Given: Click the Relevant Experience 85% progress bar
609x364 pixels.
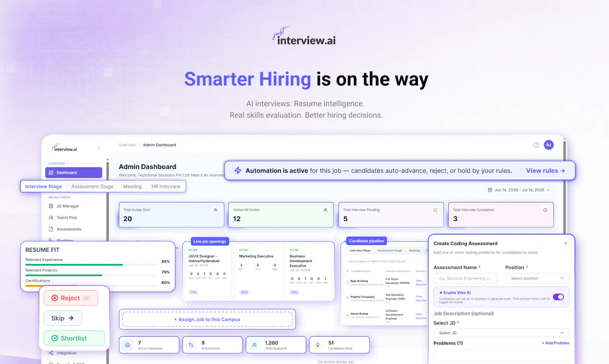Looking at the screenshot, I should coord(92,264).
